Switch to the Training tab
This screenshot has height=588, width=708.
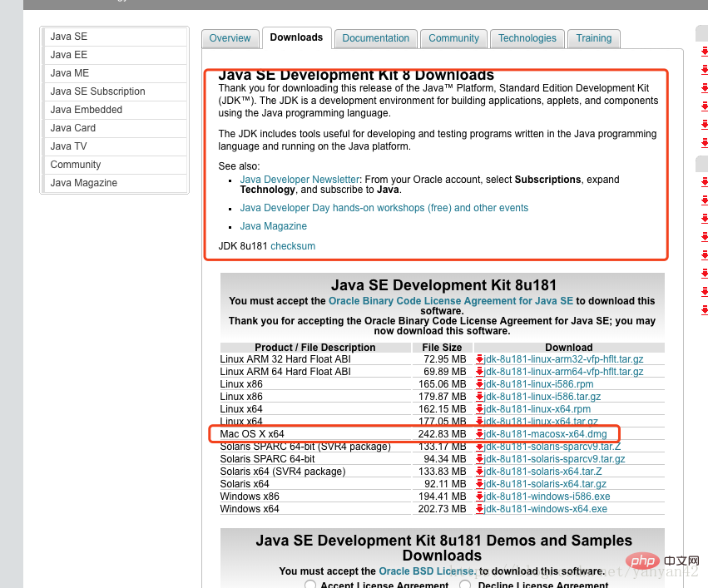(594, 38)
